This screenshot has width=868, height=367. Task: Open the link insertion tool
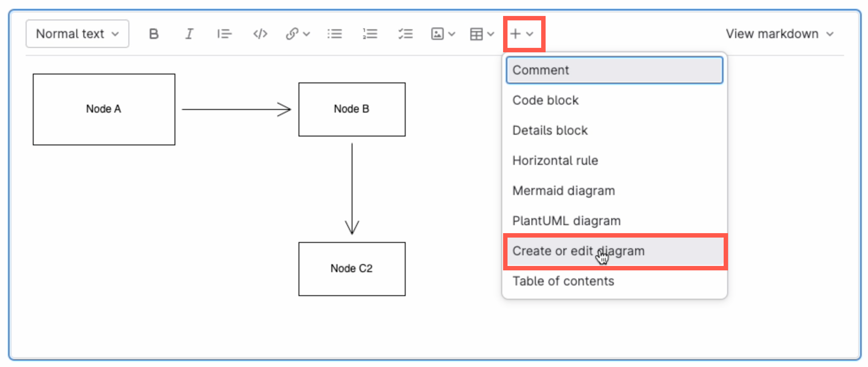[x=293, y=33]
